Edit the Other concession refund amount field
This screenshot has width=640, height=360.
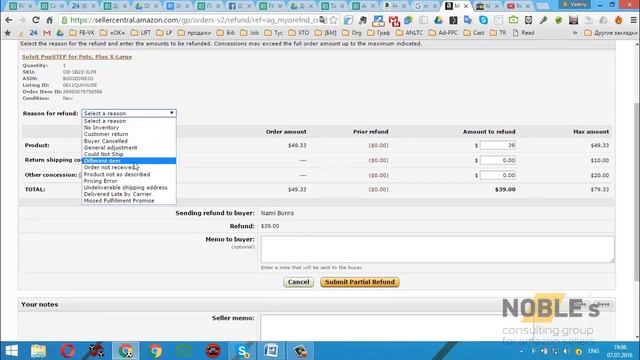pyautogui.click(x=498, y=175)
